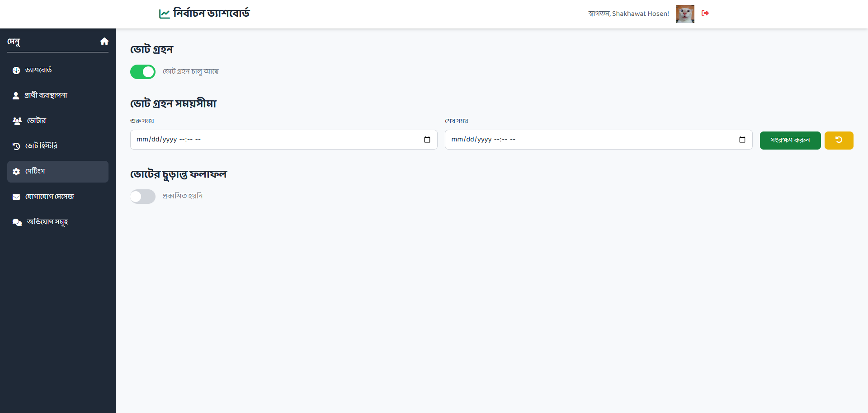Enable the final results publish toggle

coord(143,197)
